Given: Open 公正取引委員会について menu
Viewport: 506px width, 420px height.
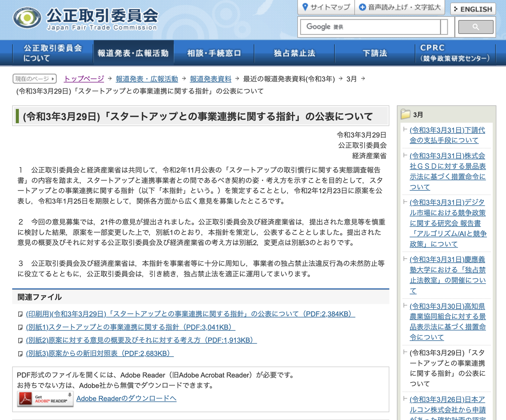Looking at the screenshot, I should pos(53,53).
